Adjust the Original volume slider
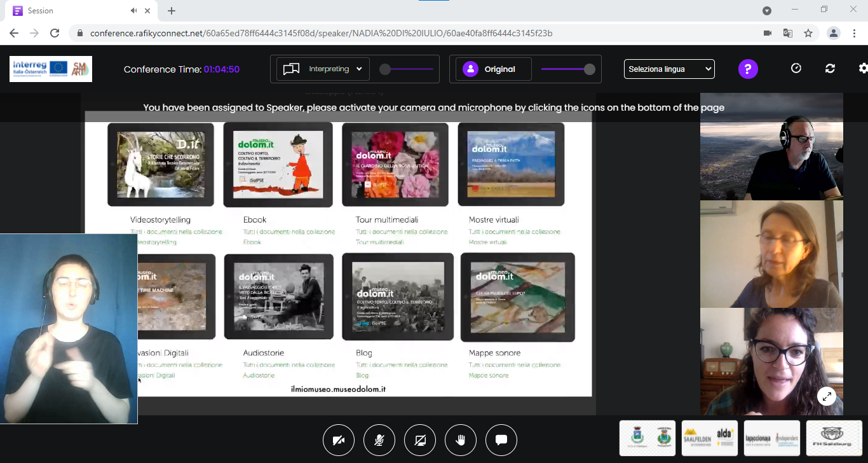The image size is (868, 463). click(568, 69)
